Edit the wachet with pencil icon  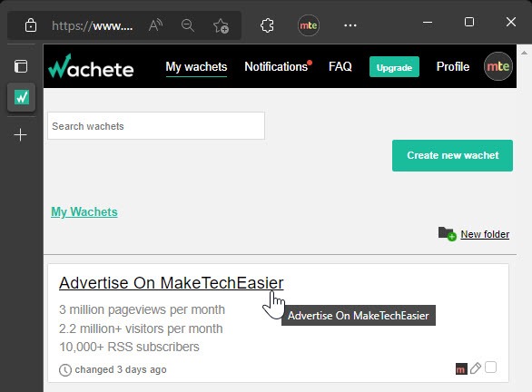[x=476, y=367]
